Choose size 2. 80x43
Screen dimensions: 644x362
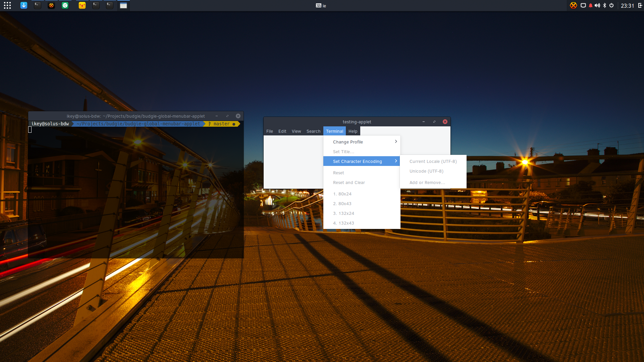pos(362,203)
